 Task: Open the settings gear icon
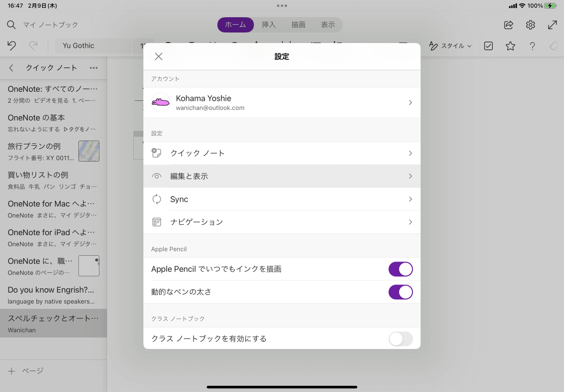tap(531, 25)
